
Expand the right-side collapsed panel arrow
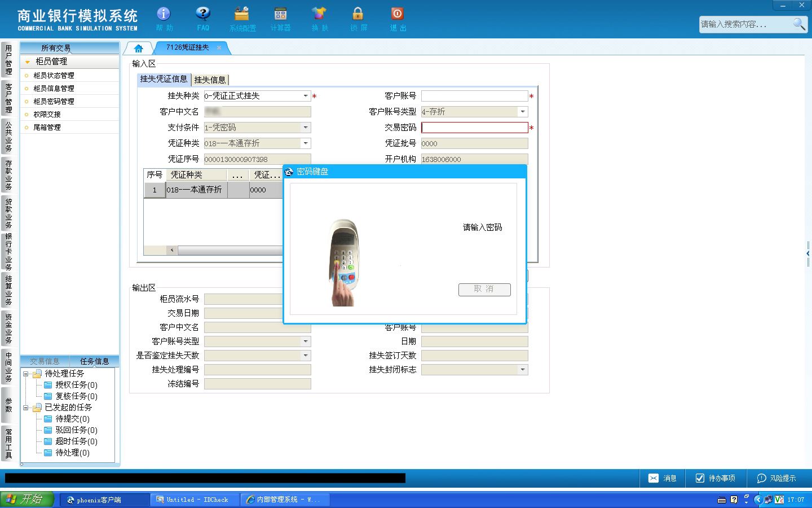point(808,254)
